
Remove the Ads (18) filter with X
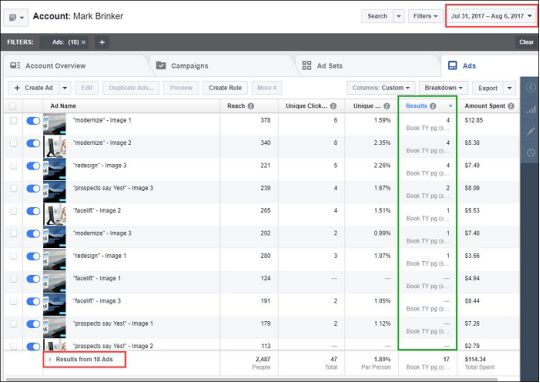(83, 42)
